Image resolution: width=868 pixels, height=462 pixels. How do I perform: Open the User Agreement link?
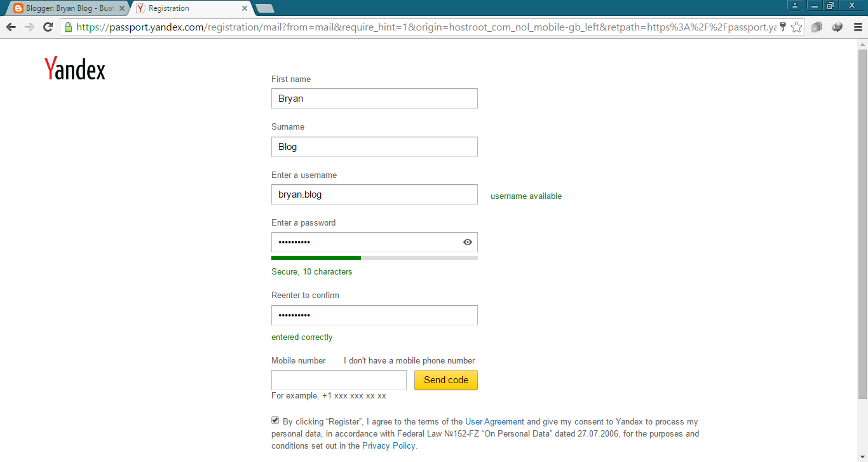coord(494,421)
